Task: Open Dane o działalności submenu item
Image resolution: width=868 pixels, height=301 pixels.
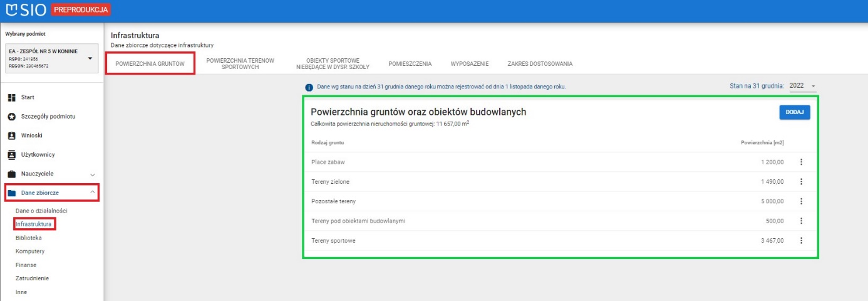Action: click(x=41, y=211)
